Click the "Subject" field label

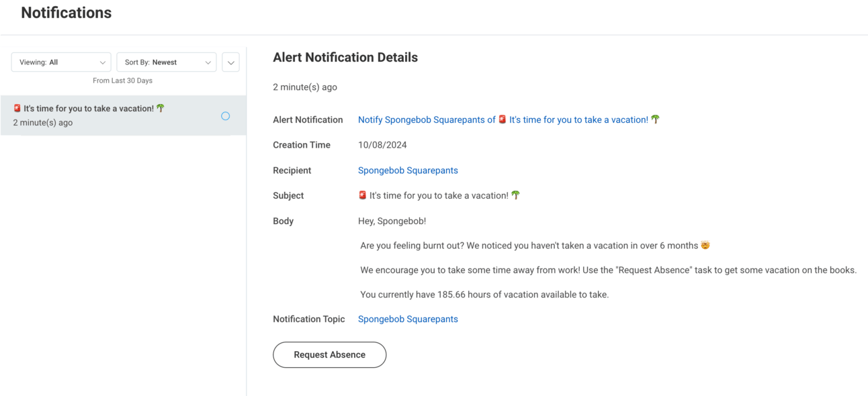(x=288, y=196)
